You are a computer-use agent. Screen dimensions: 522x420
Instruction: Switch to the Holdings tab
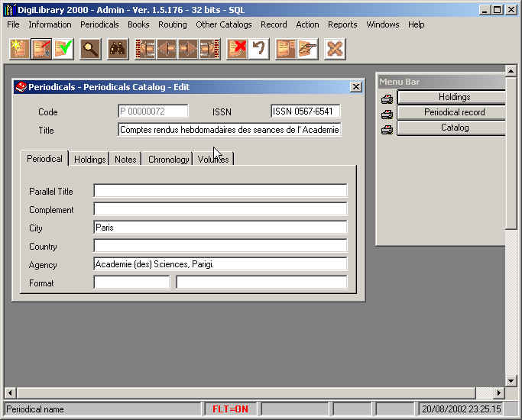[x=90, y=160]
